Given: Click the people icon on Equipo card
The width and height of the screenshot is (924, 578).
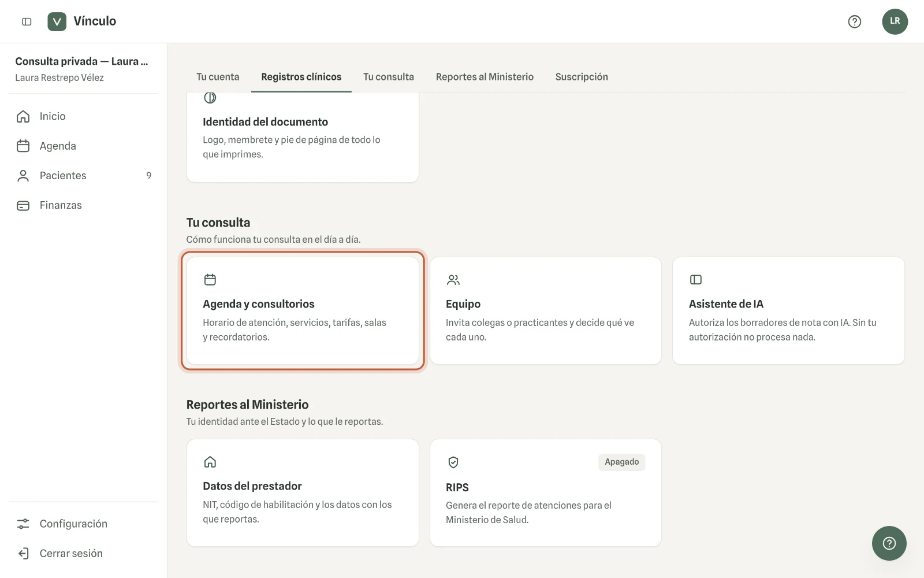Looking at the screenshot, I should coord(453,280).
